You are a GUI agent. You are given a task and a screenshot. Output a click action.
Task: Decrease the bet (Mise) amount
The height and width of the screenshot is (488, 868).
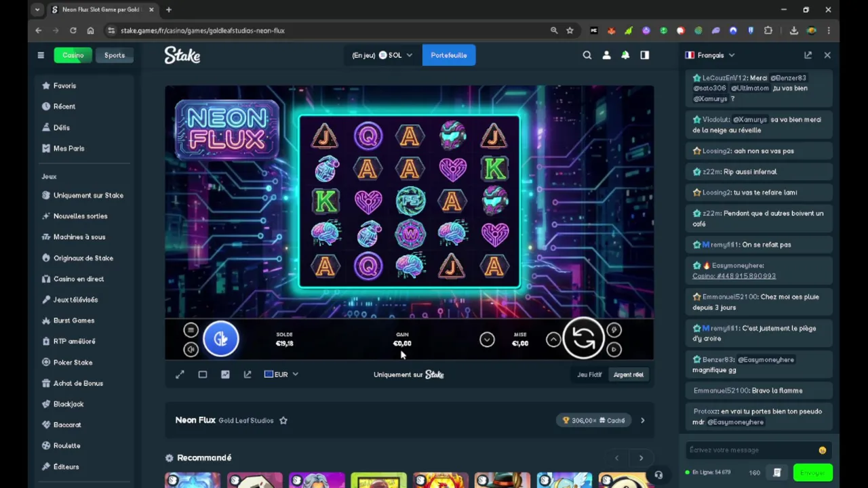click(x=487, y=340)
